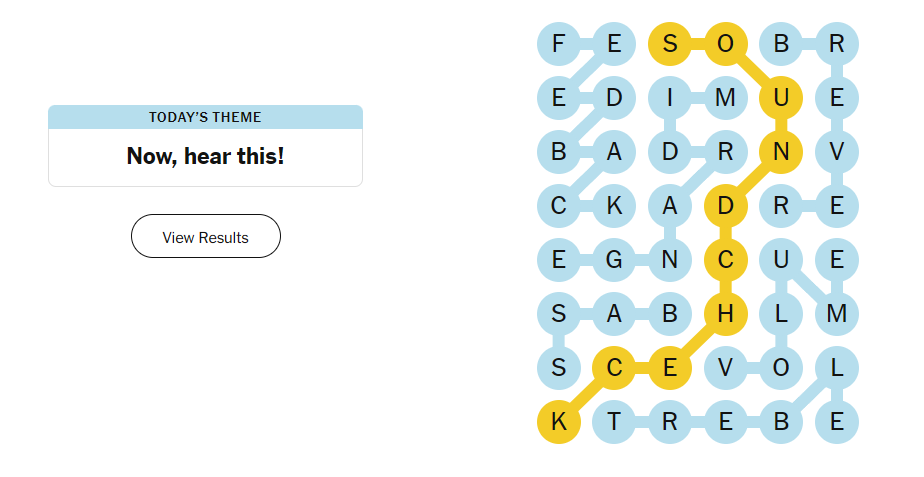Click the yellow letter D circle
The height and width of the screenshot is (477, 924).
click(x=726, y=206)
